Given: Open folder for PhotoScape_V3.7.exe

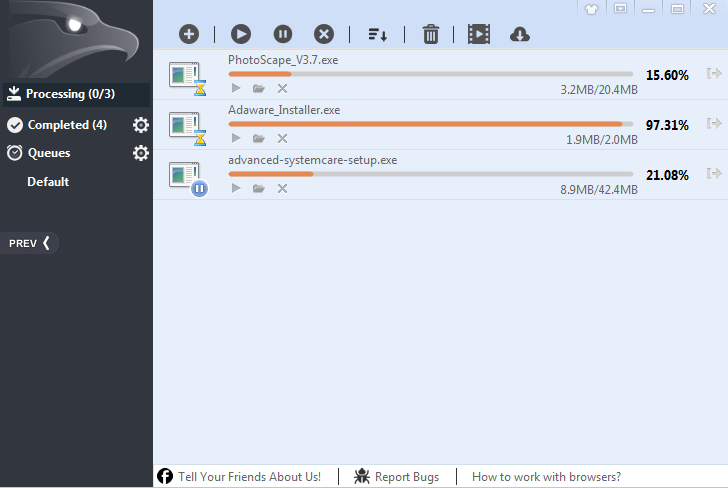Looking at the screenshot, I should click(259, 88).
